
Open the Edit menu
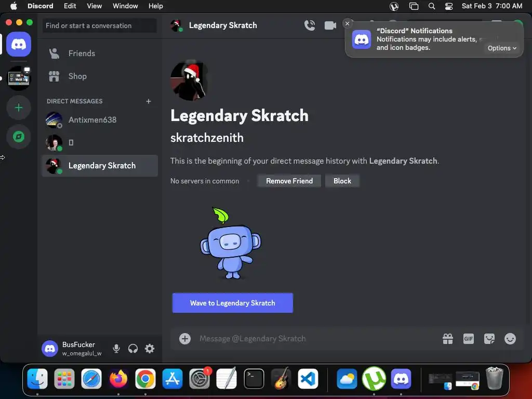tap(70, 6)
